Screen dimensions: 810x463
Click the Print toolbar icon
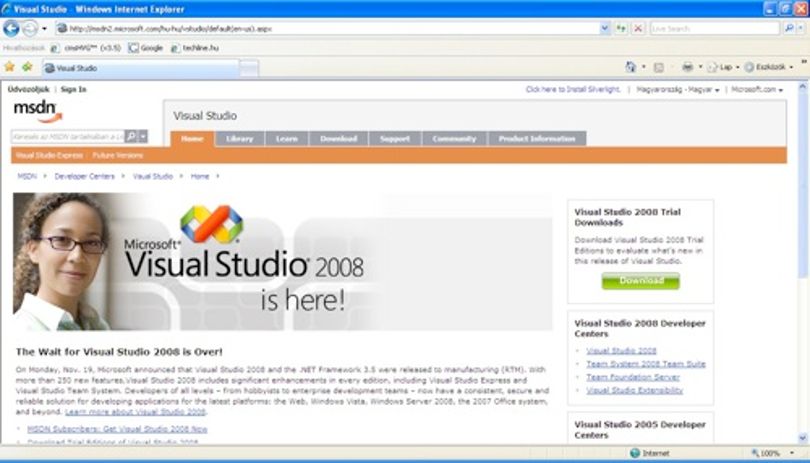click(687, 67)
